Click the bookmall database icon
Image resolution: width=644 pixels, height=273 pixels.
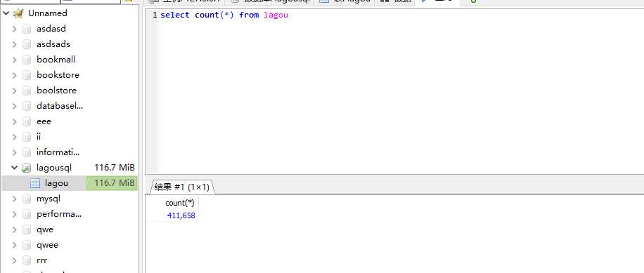[x=27, y=60]
